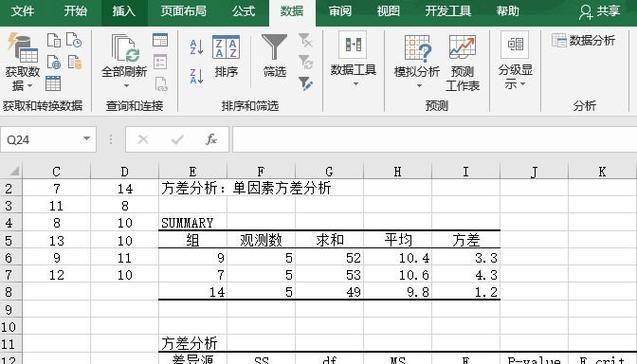Screen dimensions: 637x364
Task: Switch to the 开始 ribbon tab
Action: (75, 11)
